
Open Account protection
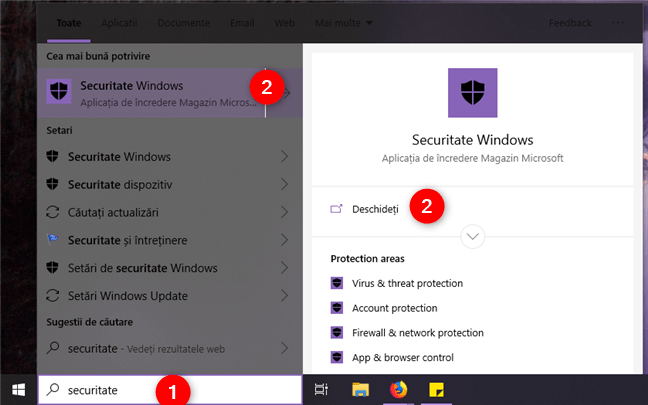click(x=394, y=308)
